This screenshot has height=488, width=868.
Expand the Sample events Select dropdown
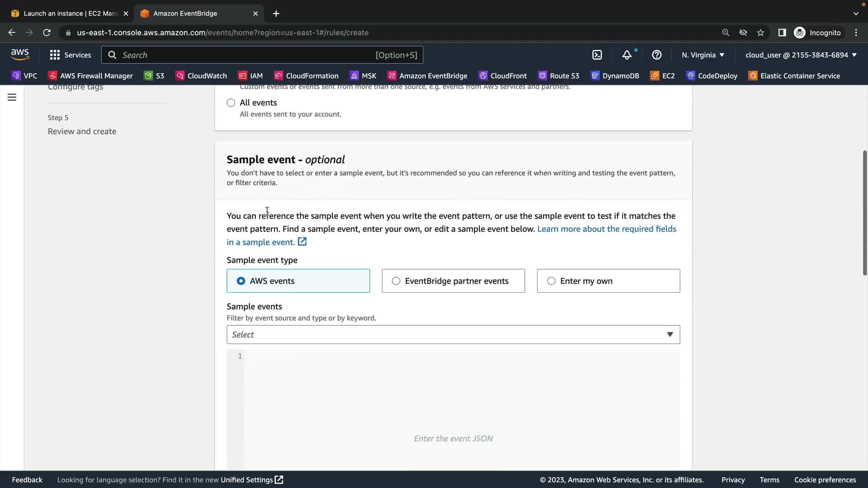pyautogui.click(x=453, y=335)
